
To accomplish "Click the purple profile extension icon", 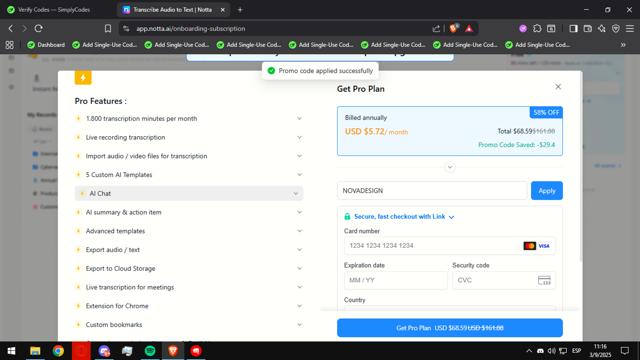I will (523, 29).
